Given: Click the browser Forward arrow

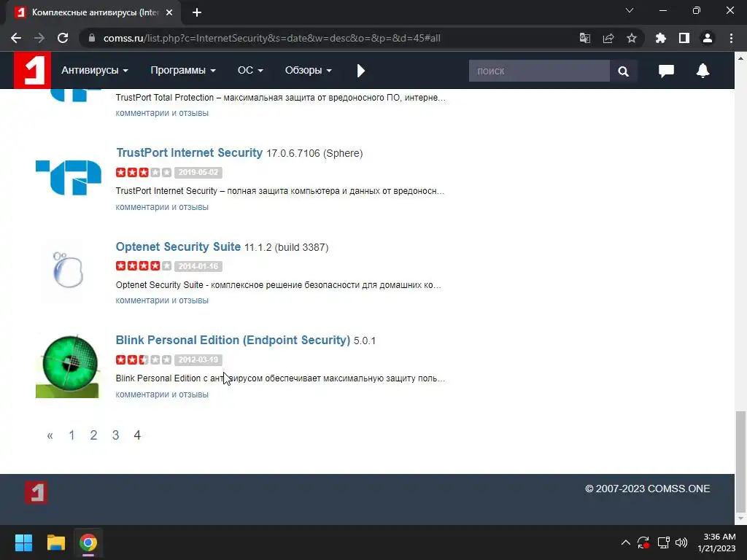Looking at the screenshot, I should click(x=39, y=38).
